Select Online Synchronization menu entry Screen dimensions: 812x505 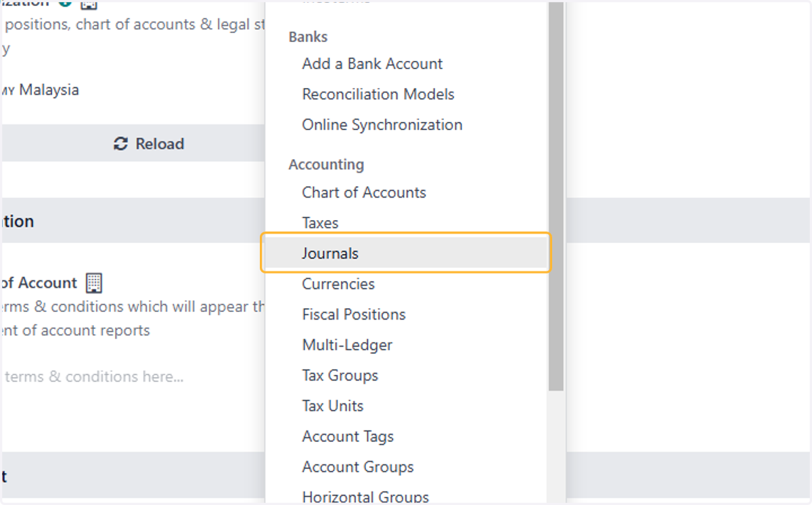pos(382,125)
